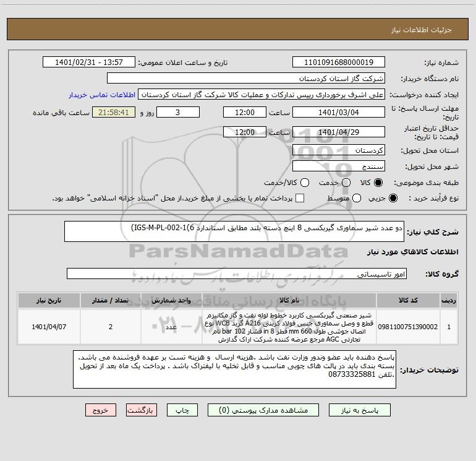Viewport: 476px width, 461px height.
Task: Click the delivery city field سنندج
Action: [339, 166]
